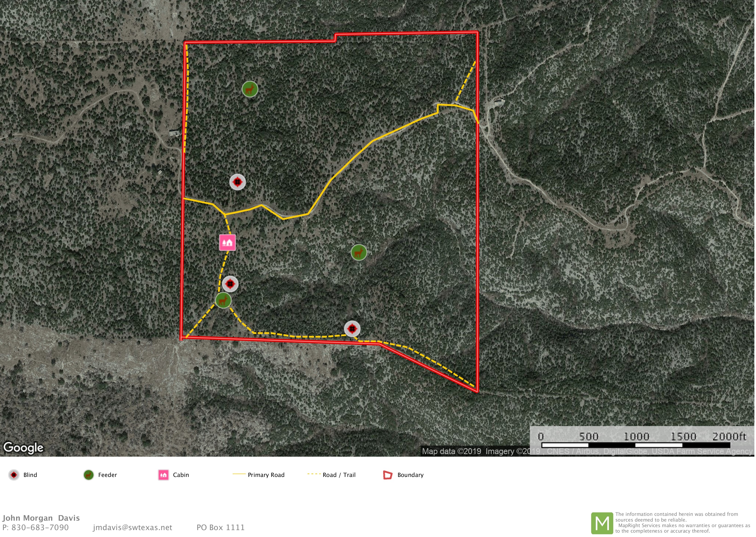Click the blind marker near the southern boundary

(x=352, y=329)
